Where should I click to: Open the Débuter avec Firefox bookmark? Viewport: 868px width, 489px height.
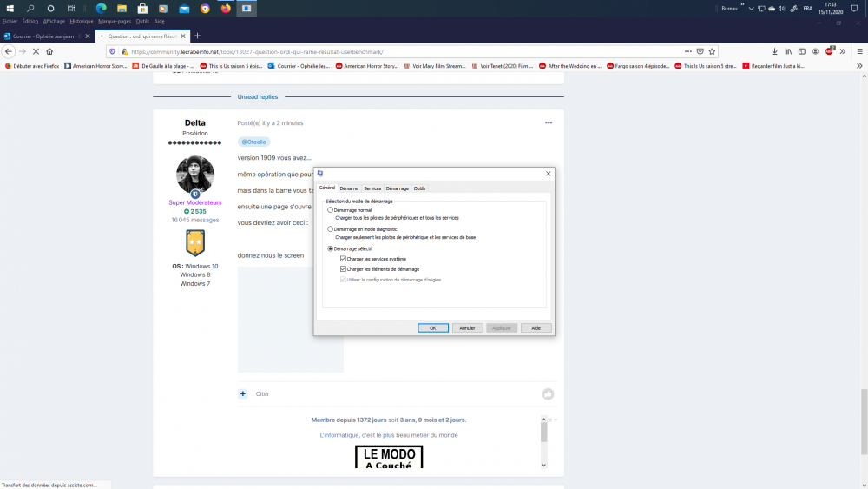[x=32, y=66]
